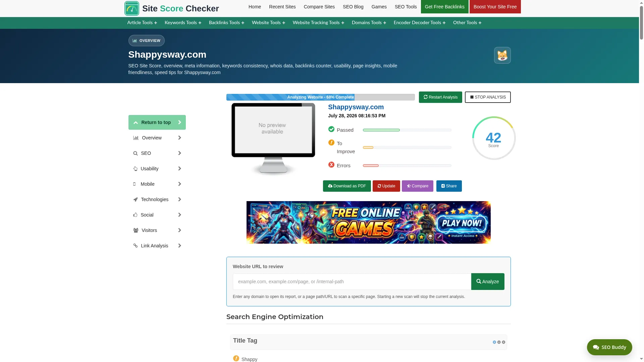Click the Return to top sidebar button
This screenshot has height=362, width=644.
pos(157,122)
